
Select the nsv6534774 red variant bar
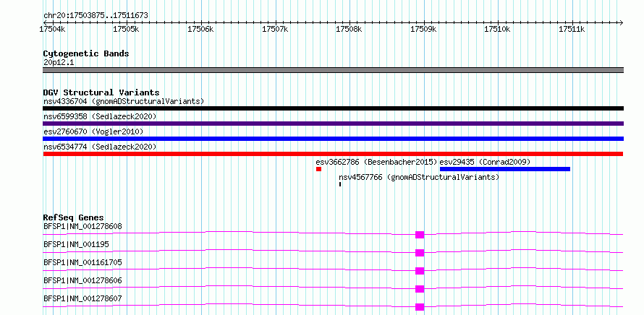[x=333, y=154]
